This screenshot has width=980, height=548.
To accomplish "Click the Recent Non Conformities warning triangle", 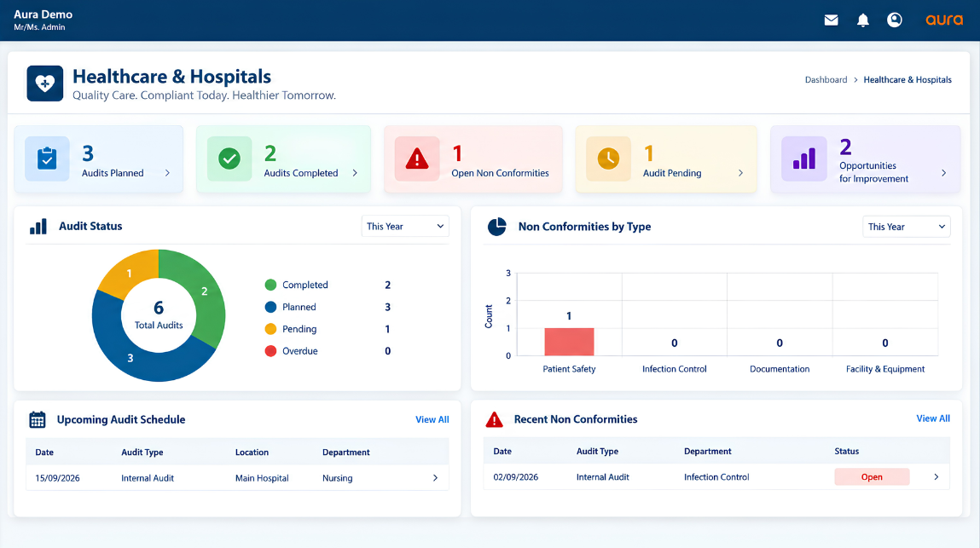I will pyautogui.click(x=495, y=419).
